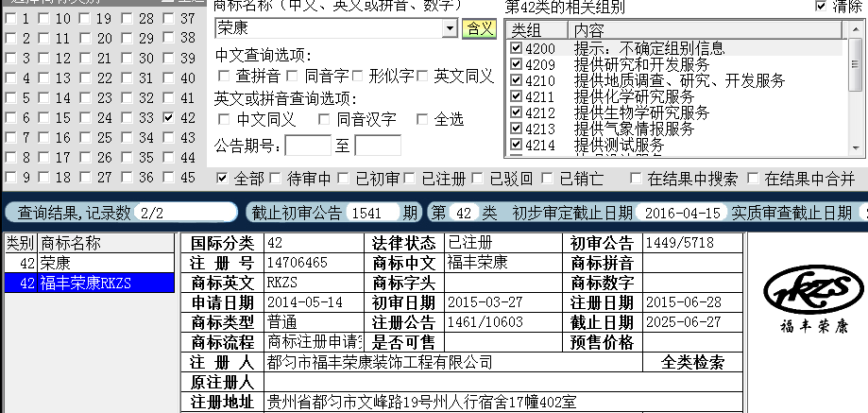
Task: Open the trademark name dropdown arrow
Action: click(450, 27)
